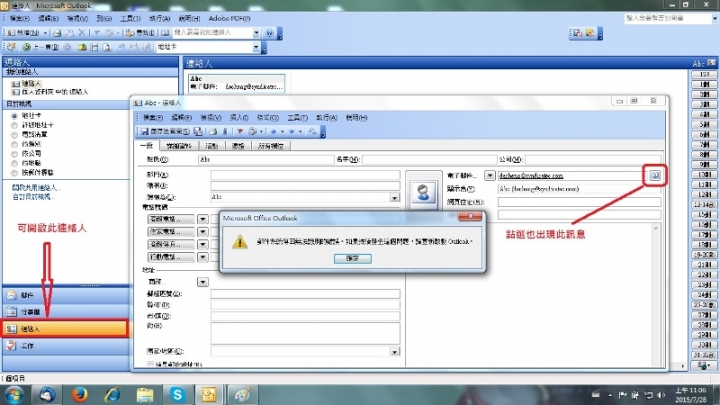Click Save and Close button
The width and height of the screenshot is (720, 405).
(164, 132)
